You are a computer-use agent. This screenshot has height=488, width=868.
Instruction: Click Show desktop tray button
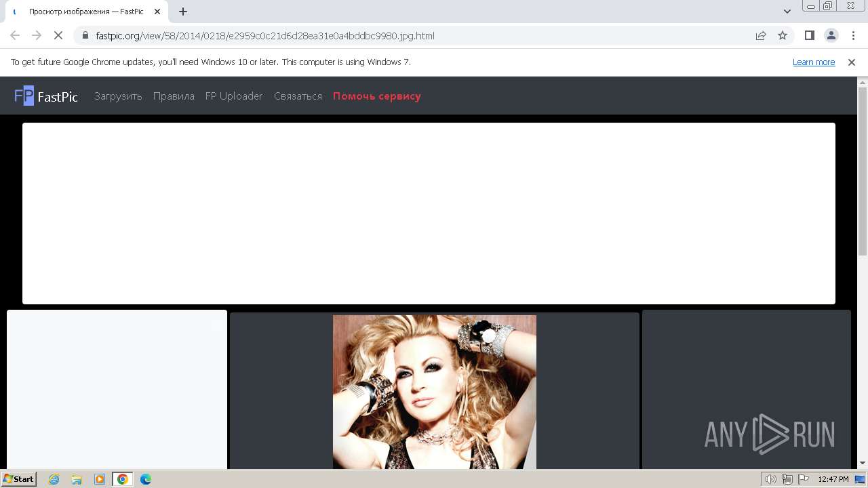861,479
